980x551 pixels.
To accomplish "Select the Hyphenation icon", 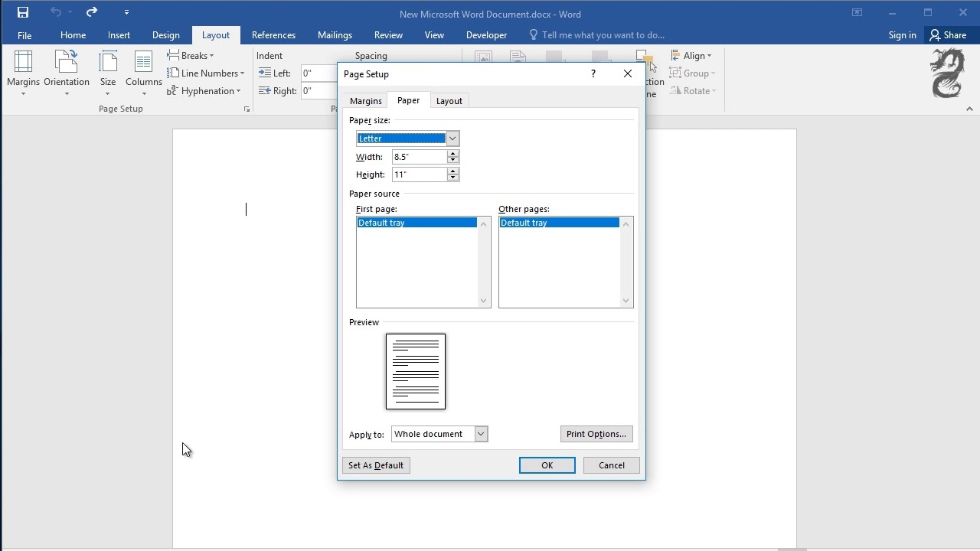I will 205,90.
